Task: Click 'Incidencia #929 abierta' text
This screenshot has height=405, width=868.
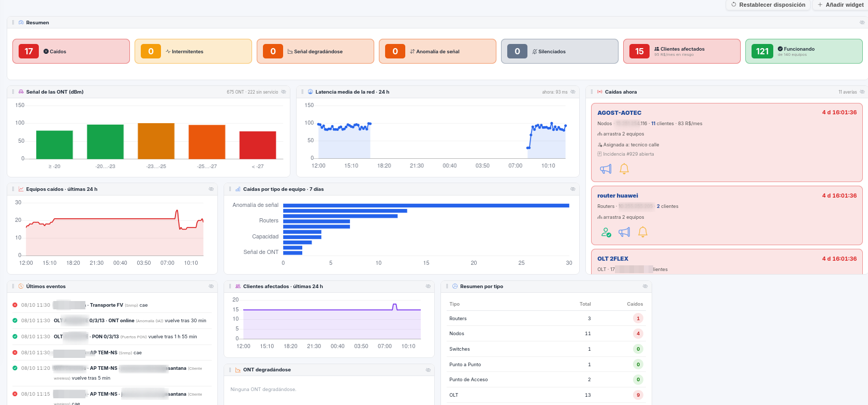Action: tap(628, 154)
